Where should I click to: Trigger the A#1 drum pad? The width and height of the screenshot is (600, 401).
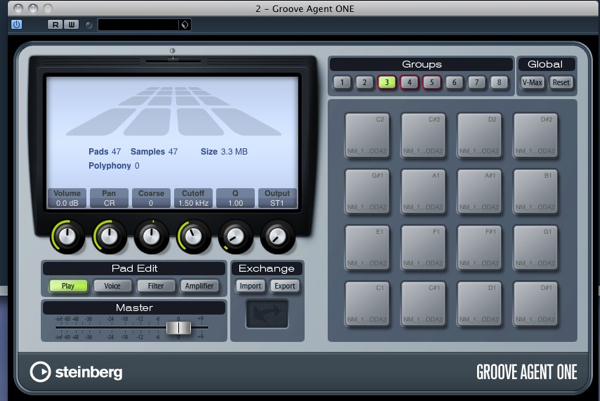point(479,191)
